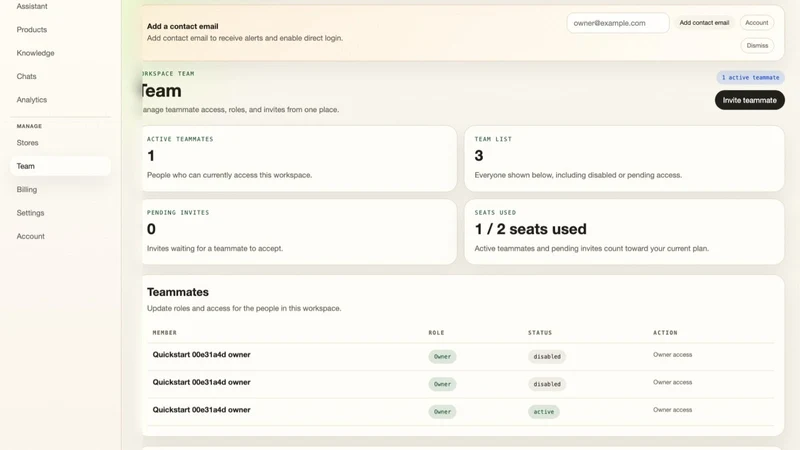Image resolution: width=800 pixels, height=450 pixels.
Task: Click the '1 active teammate' badge
Action: (x=751, y=78)
